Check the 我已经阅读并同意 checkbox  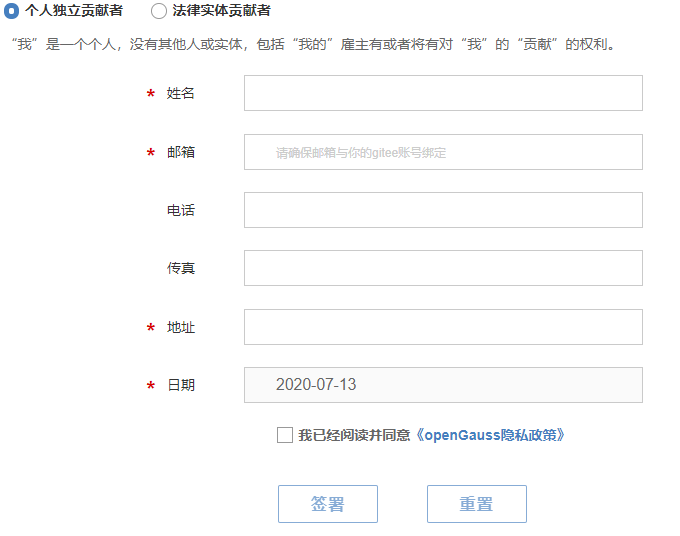click(x=285, y=435)
